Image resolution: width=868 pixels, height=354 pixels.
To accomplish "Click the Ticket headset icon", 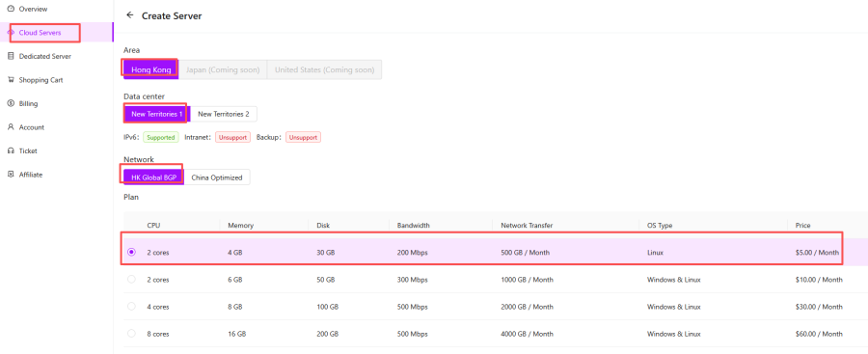I will (11, 150).
